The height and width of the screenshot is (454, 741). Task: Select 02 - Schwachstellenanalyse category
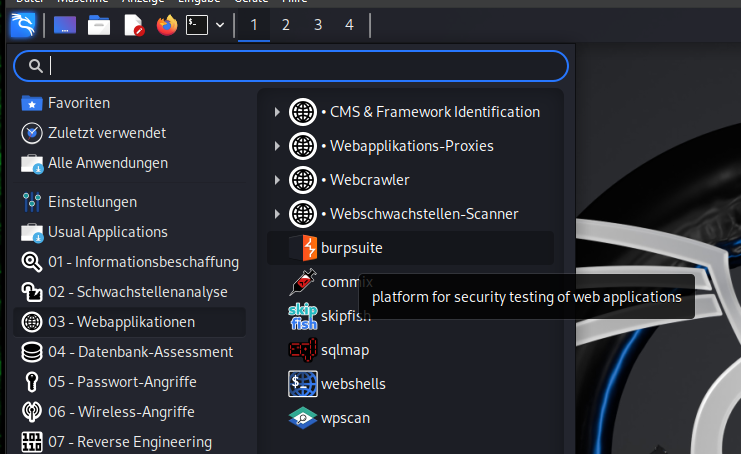pos(129,292)
